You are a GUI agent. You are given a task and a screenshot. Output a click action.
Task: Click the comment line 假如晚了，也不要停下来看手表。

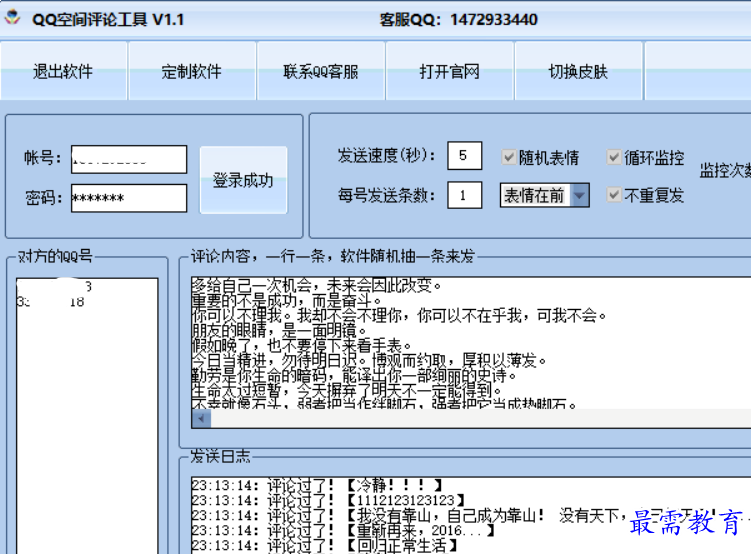(x=301, y=345)
